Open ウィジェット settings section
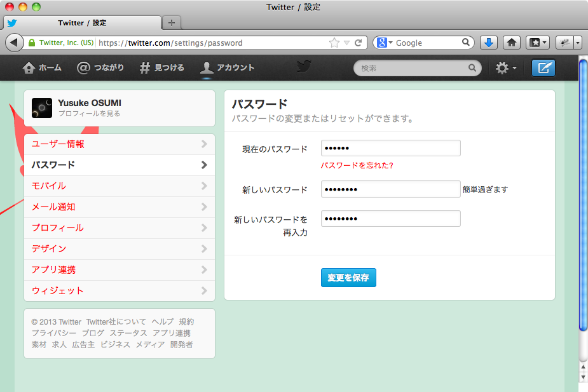588x392 pixels. tap(120, 291)
